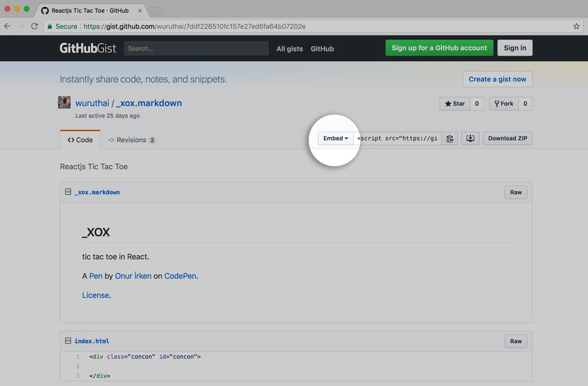588x386 pixels.
Task: Open wuruthai's avatar image
Action: coord(64,102)
